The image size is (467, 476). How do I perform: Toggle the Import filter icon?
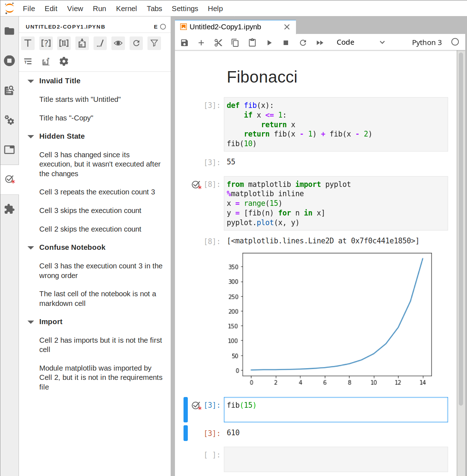(x=82, y=43)
